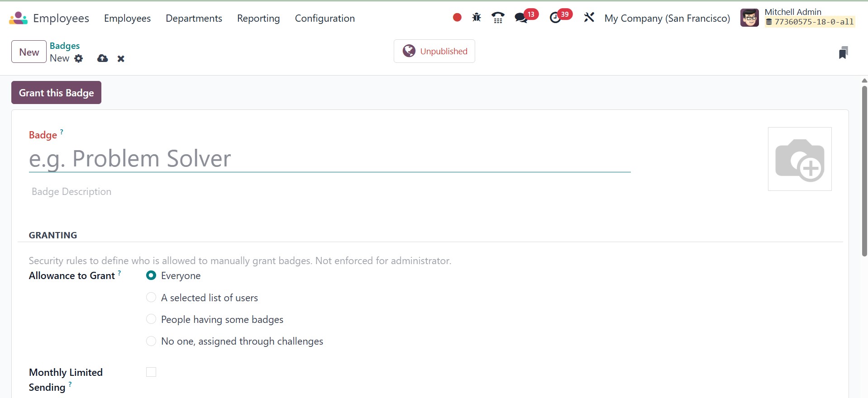The height and width of the screenshot is (398, 868).
Task: Click the vertical scrollbar thumb
Action: [x=864, y=171]
